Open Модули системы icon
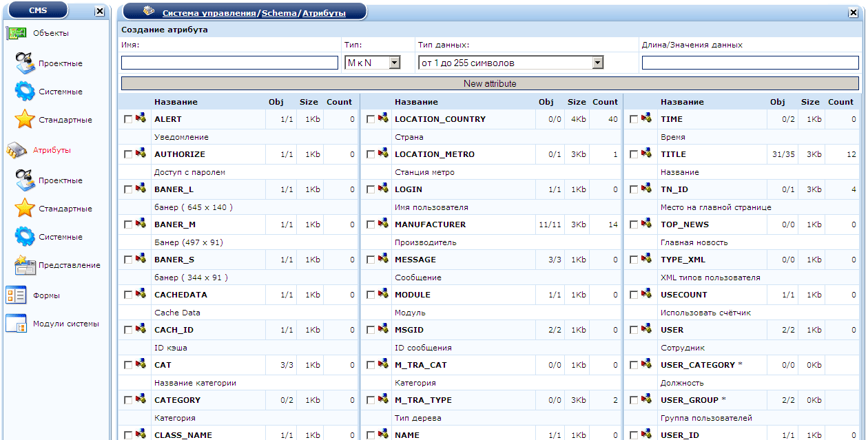Screen dimensions: 868x440 point(16,324)
